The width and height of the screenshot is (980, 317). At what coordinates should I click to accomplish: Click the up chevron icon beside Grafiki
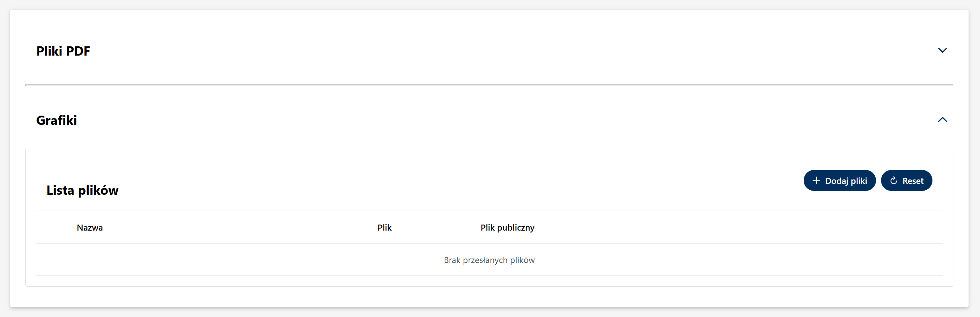[942, 120]
